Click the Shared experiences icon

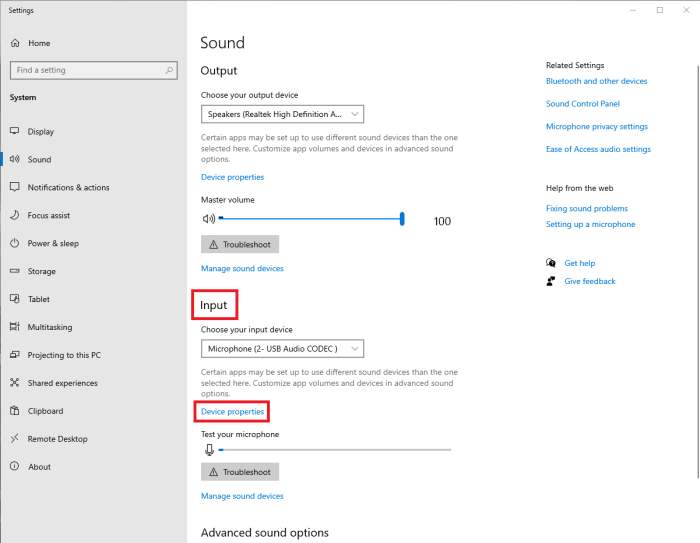point(15,383)
